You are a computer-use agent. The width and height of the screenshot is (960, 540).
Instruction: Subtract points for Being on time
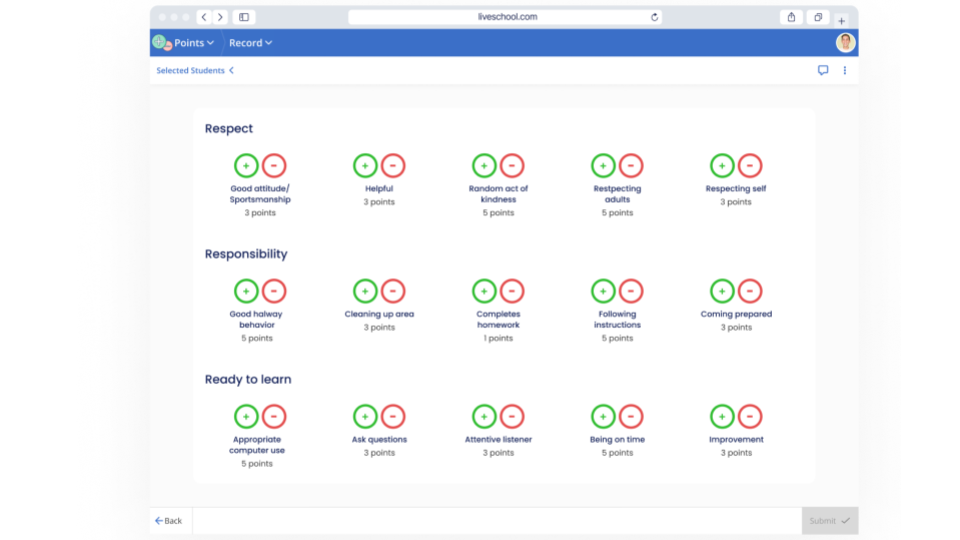pos(631,416)
